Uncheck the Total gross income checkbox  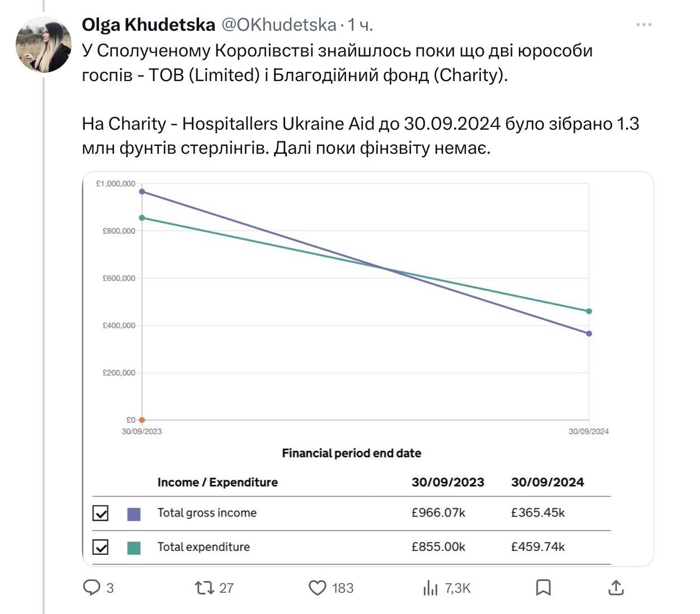pos(101,513)
